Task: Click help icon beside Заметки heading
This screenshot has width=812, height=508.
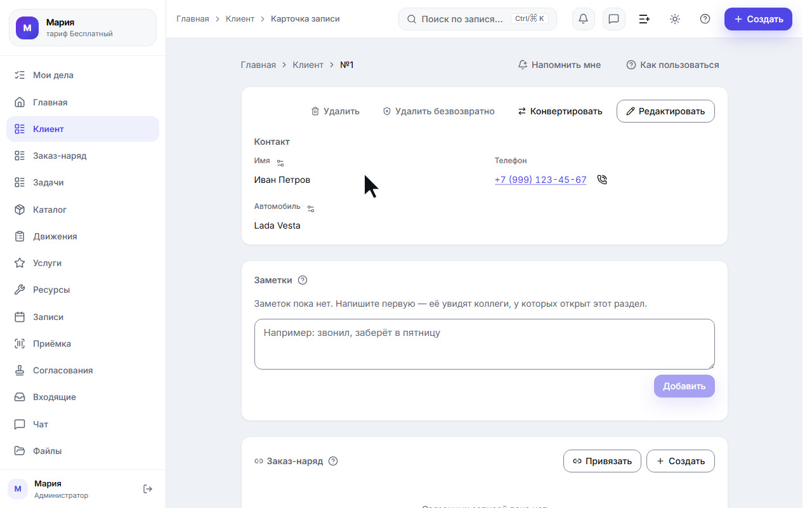Action: [x=303, y=280]
